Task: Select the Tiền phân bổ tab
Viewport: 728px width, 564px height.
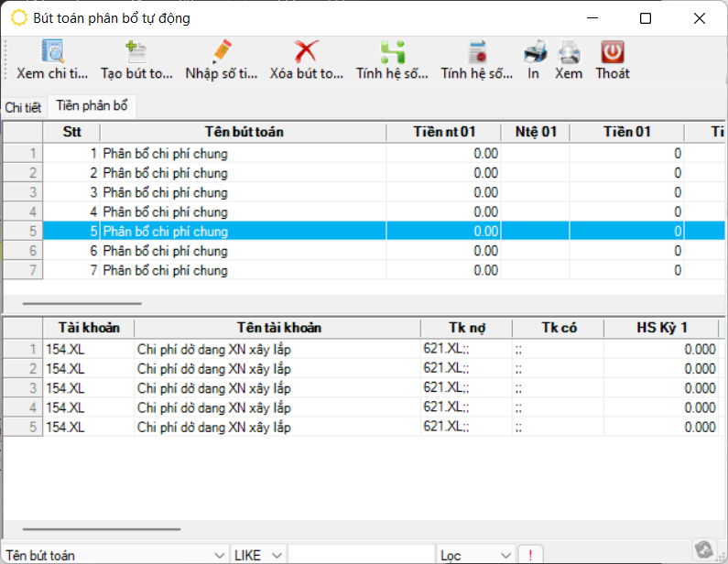Action: 93,106
